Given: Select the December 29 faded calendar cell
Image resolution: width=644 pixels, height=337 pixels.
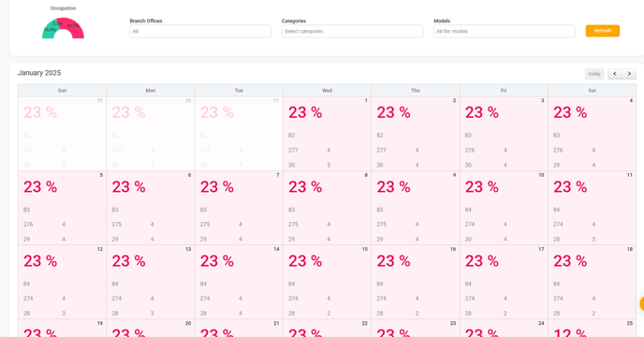Looking at the screenshot, I should tap(62, 134).
